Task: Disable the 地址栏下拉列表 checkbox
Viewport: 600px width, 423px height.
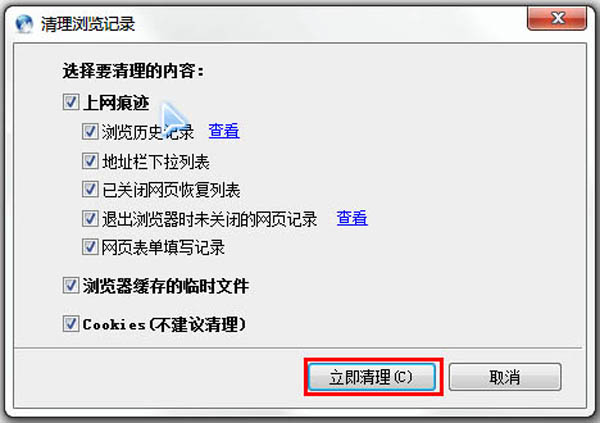Action: [x=90, y=161]
